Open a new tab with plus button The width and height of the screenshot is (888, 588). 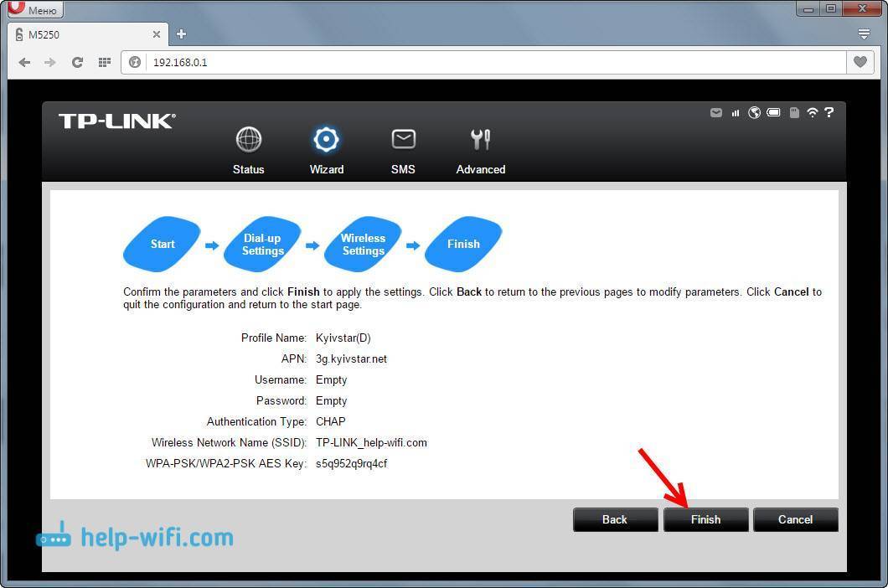click(x=181, y=34)
